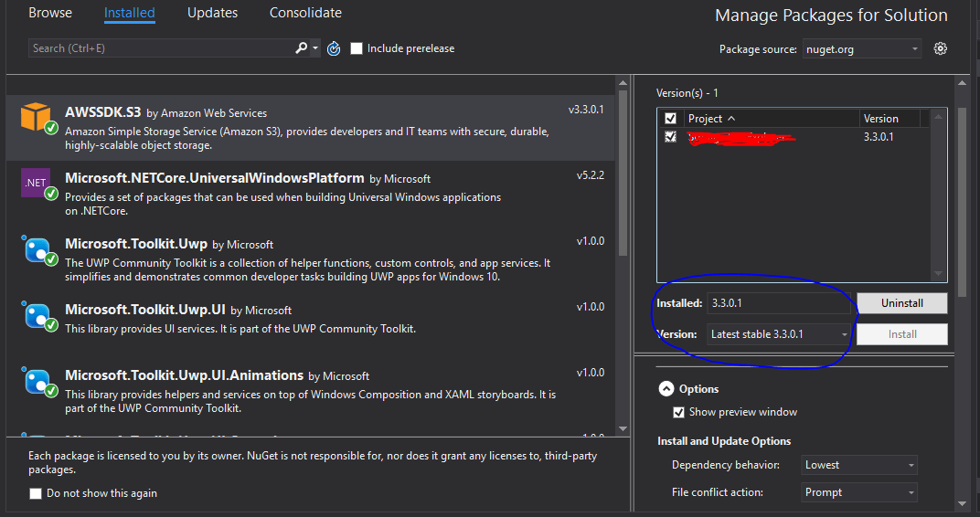Switch to the Installed tab

[x=130, y=13]
